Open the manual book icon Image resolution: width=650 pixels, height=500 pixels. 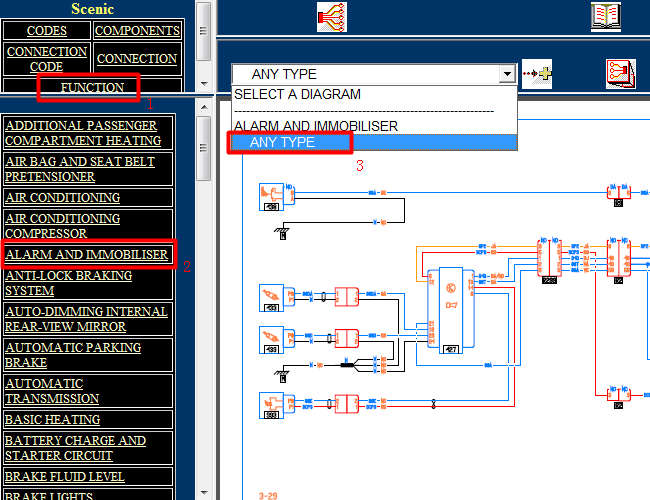[606, 17]
